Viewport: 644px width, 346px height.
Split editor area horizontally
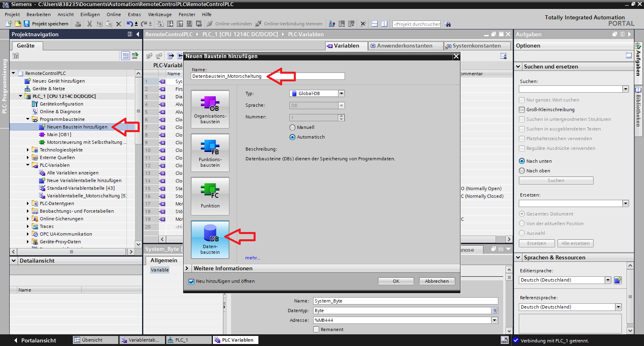coord(374,24)
